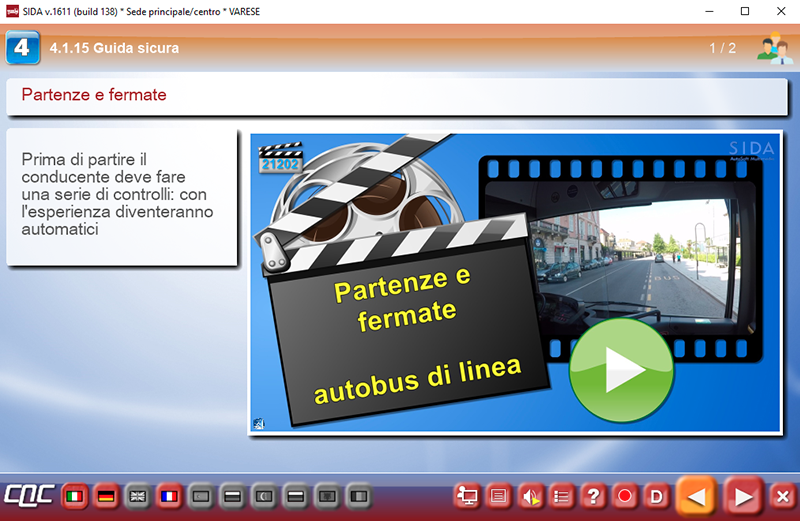This screenshot has height=521, width=800.
Task: Select the French flag language button
Action: 169,495
